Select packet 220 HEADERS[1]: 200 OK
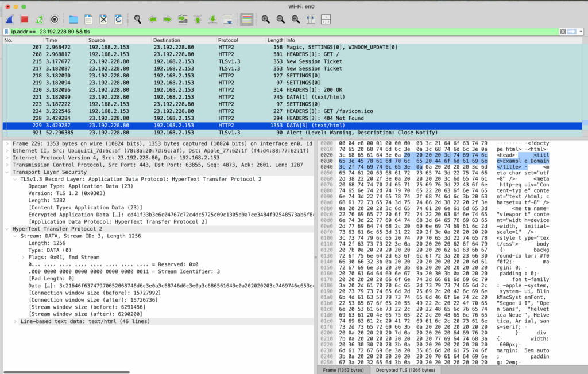 (292, 90)
